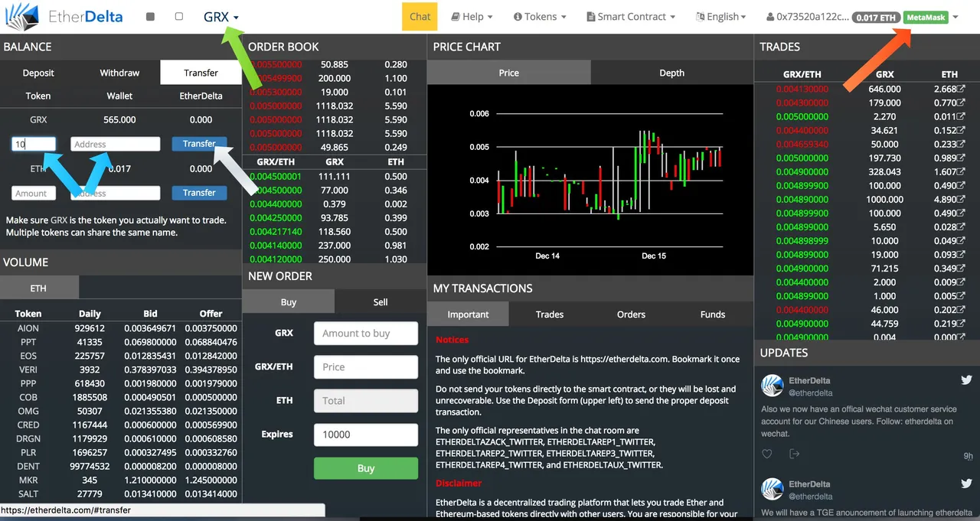Show the Price chart tab
980x521 pixels.
508,73
